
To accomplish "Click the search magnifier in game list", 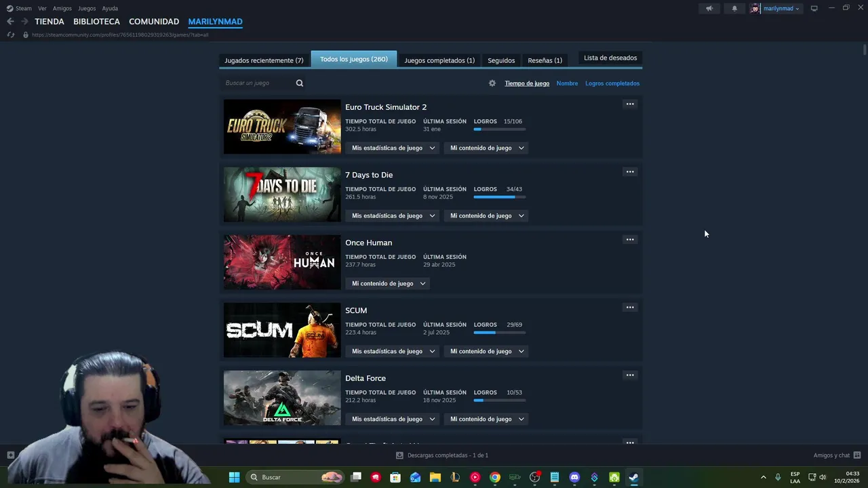I will [300, 83].
